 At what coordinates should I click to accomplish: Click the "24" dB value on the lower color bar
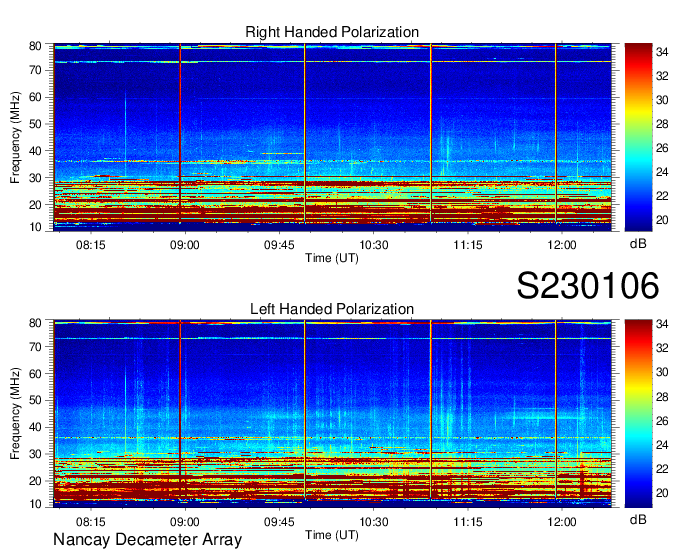pos(662,444)
